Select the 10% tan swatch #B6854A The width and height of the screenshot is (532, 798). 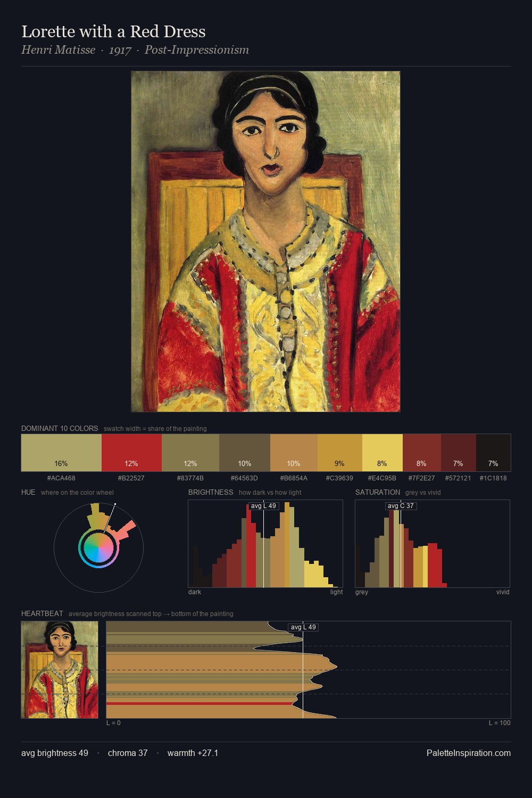[294, 453]
